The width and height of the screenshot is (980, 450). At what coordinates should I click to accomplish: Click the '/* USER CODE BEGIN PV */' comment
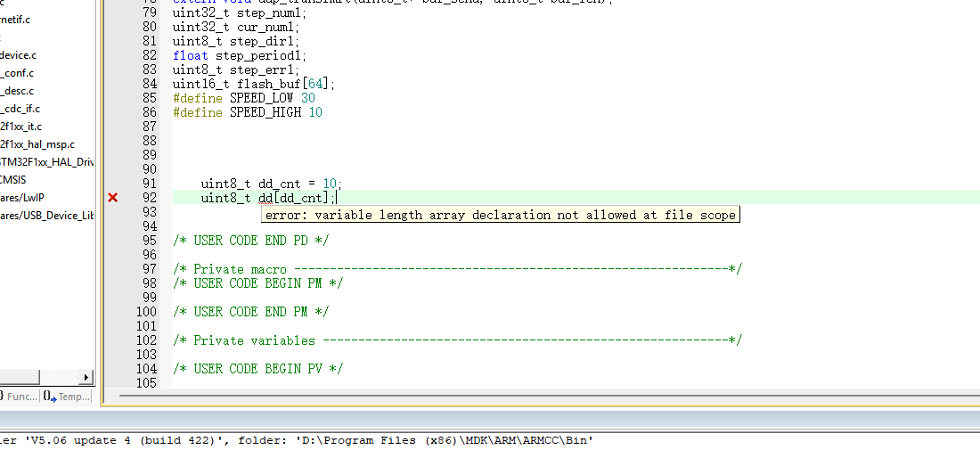tap(258, 369)
